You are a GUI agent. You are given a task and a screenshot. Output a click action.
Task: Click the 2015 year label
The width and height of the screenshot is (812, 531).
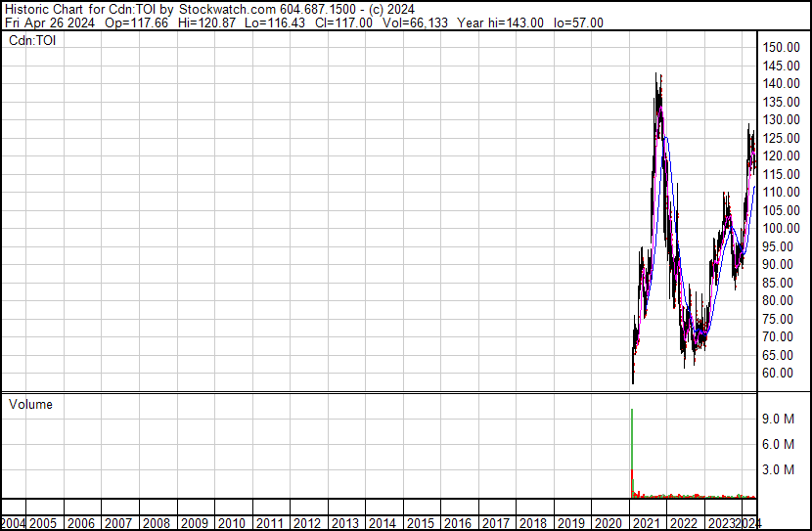420,524
